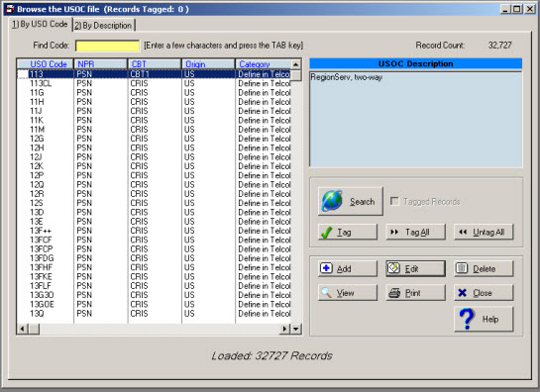Select the row with code 13FCF

pos(154,240)
